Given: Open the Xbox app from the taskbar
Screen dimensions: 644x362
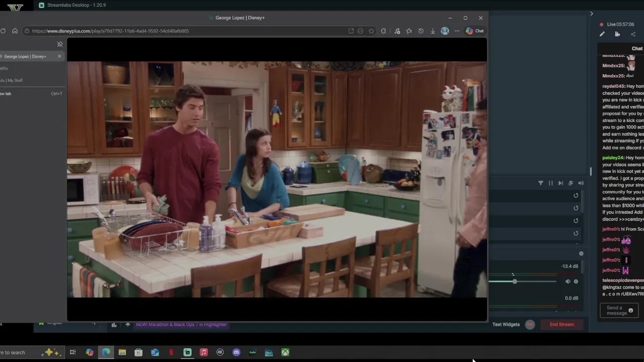Looking at the screenshot, I should (x=285, y=352).
